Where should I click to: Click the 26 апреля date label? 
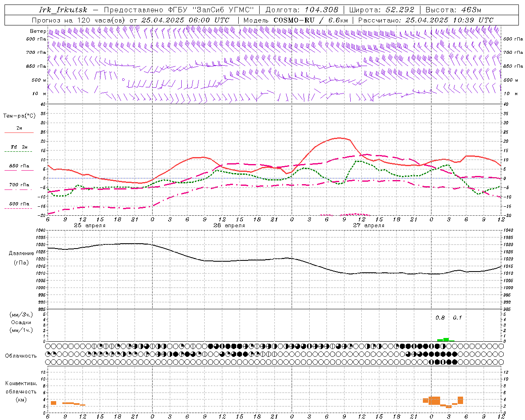229,226
